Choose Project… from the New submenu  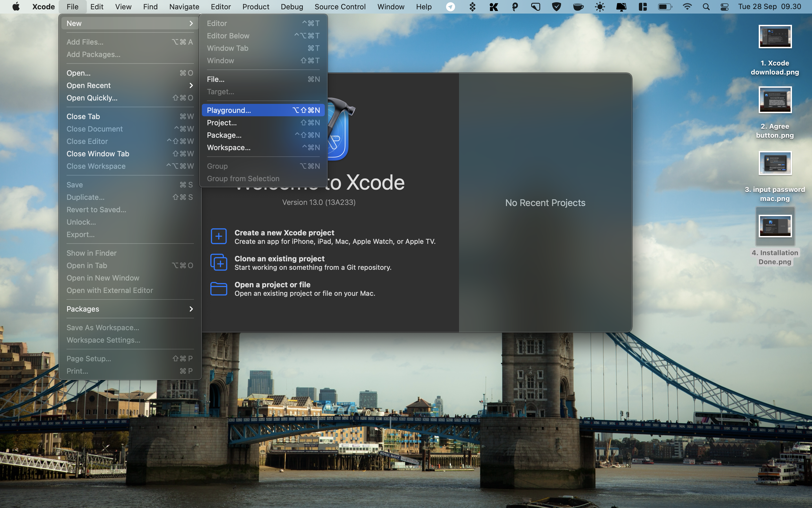[x=263, y=123]
